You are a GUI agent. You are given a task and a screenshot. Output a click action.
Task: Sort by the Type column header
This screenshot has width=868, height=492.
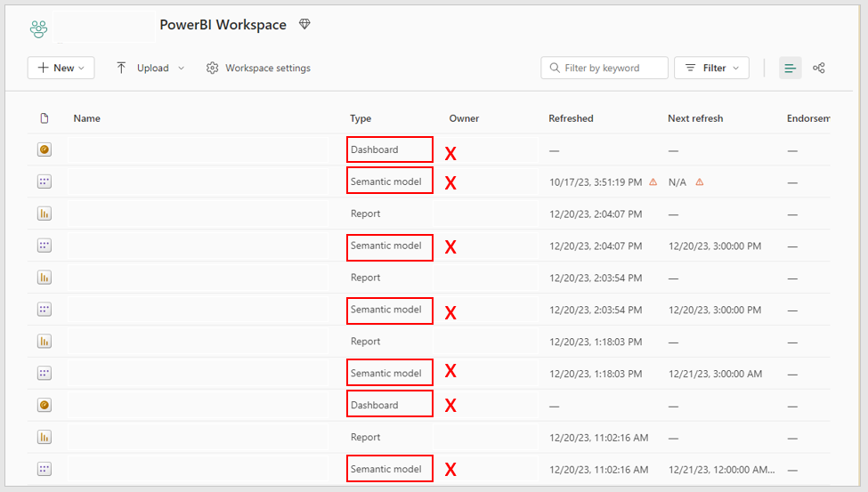[361, 118]
